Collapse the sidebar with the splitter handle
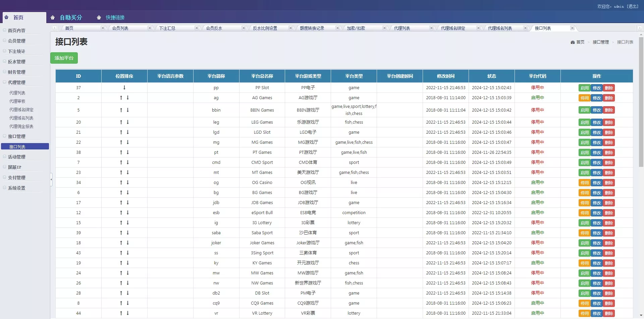Screen dimensions: 644x319 51,180
